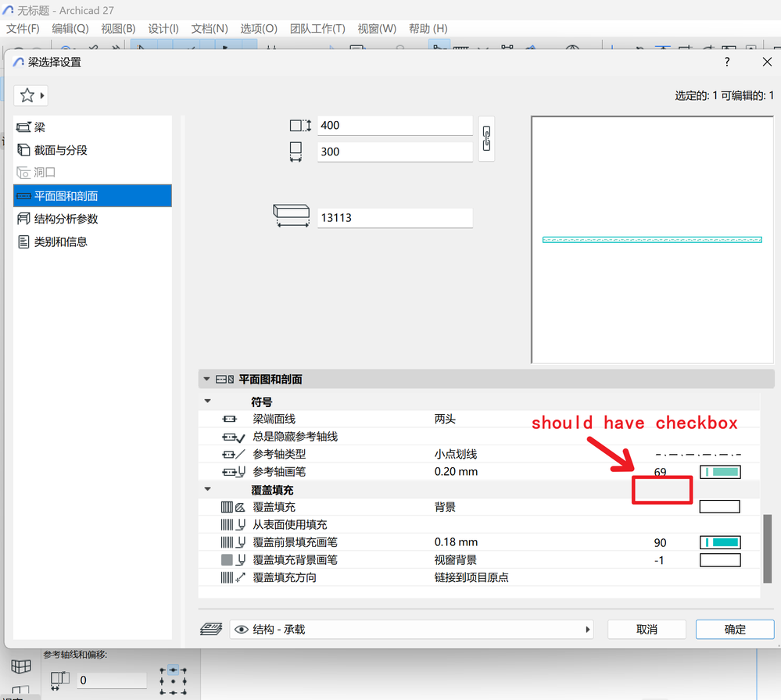Screen dimensions: 781x700
Task: Open the 选项(O) menu
Action: (x=259, y=28)
